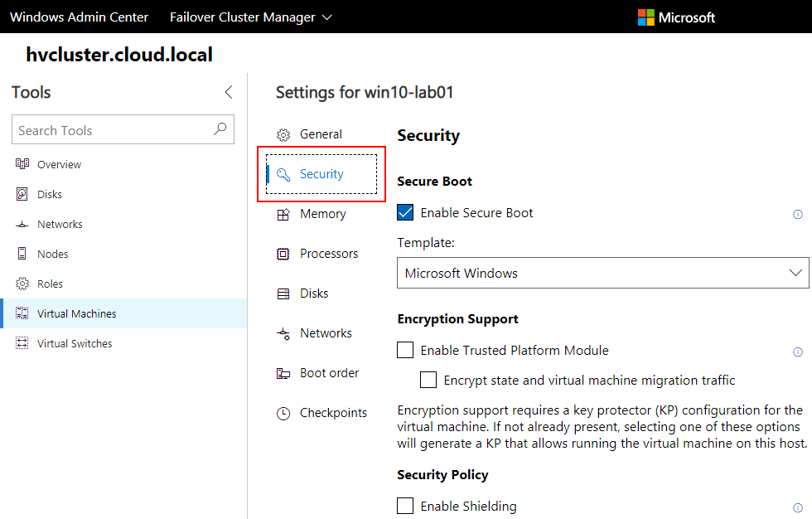
Task: Click the Networks icon in Tools list
Action: pos(22,225)
